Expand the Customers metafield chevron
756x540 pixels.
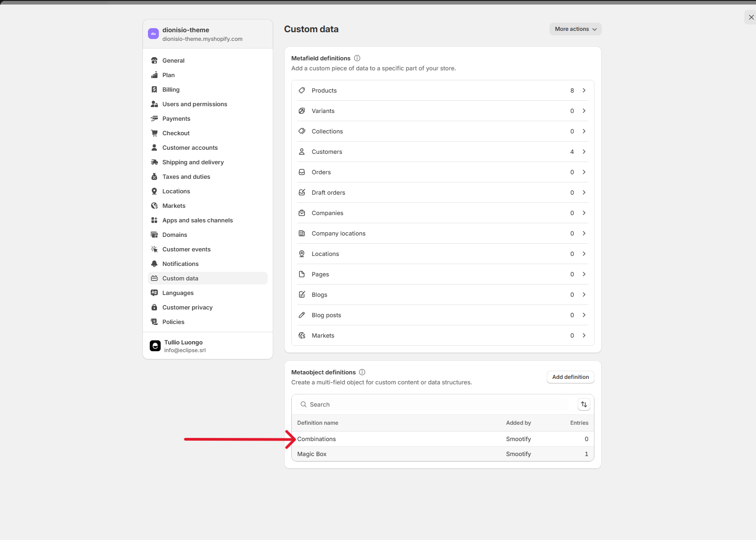(584, 152)
